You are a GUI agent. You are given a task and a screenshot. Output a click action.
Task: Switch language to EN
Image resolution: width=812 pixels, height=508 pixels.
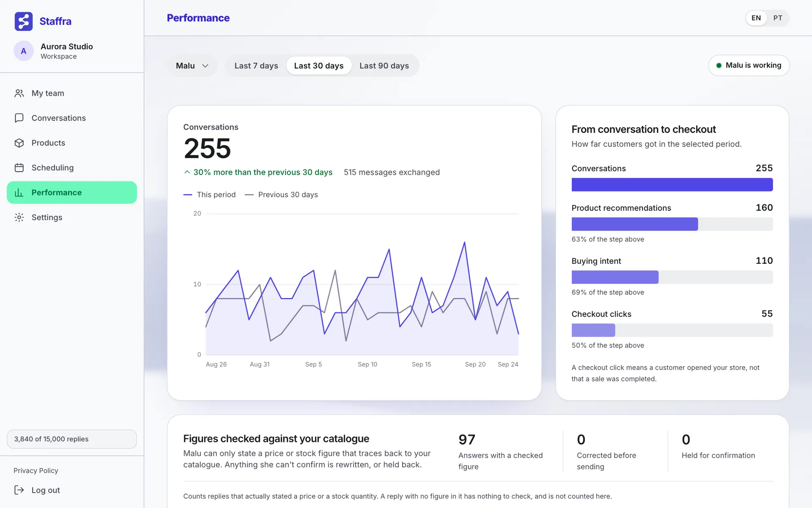pos(756,18)
